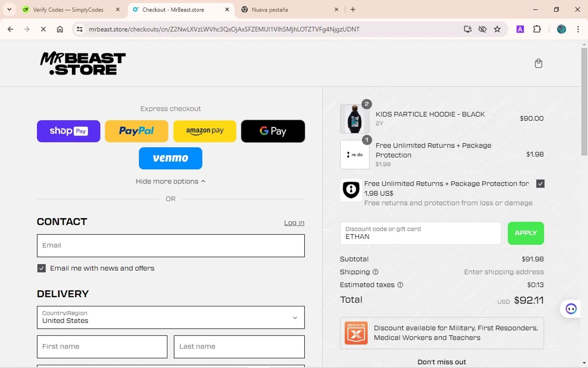Image resolution: width=588 pixels, height=368 pixels.
Task: Click the scrollbar down arrow
Action: [x=584, y=363]
